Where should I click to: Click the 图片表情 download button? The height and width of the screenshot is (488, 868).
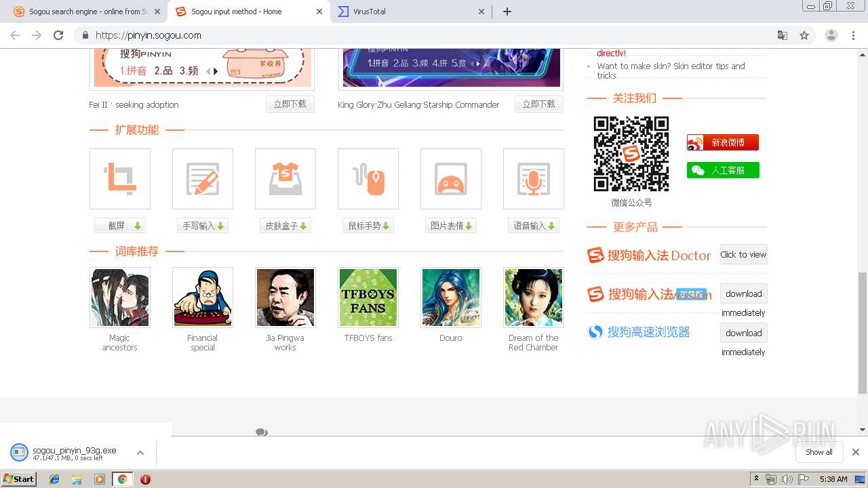pos(451,226)
